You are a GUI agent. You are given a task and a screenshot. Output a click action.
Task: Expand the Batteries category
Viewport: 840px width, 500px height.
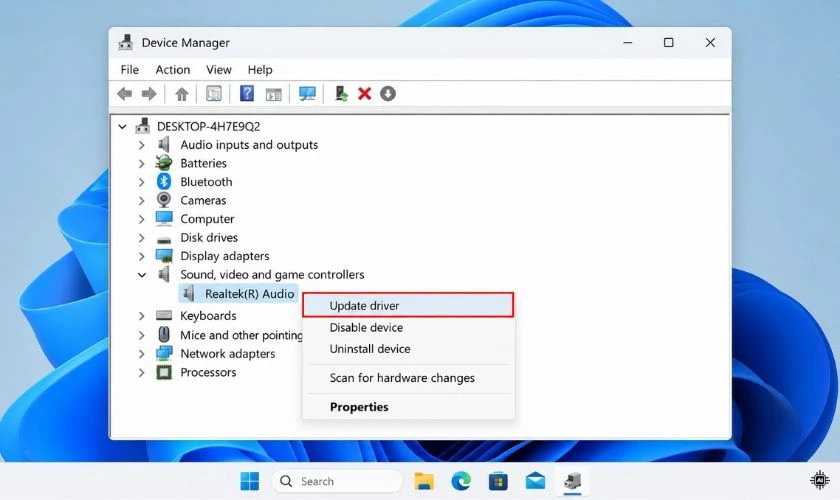pos(141,163)
